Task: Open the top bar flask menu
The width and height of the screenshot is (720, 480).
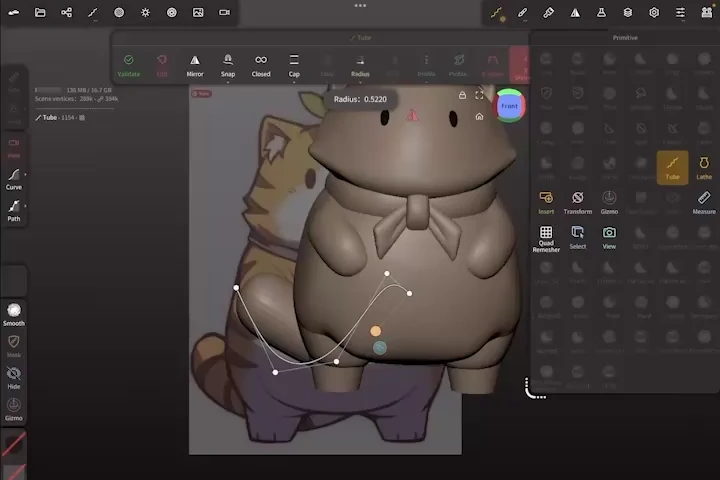Action: (601, 12)
